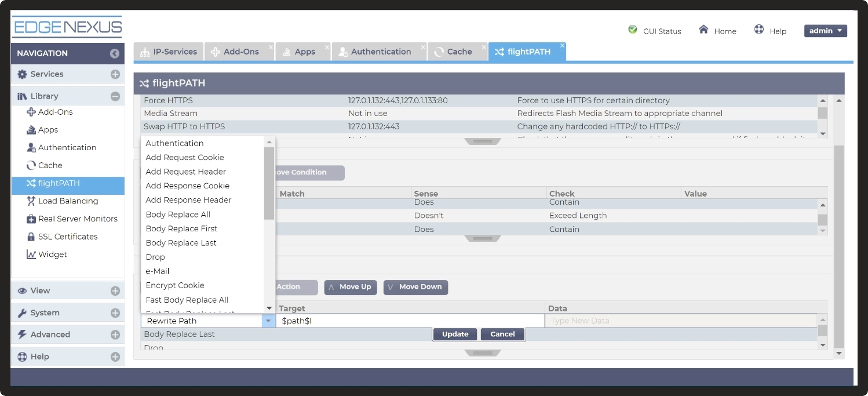Switch to the Cache tab
Viewport: 868px width, 396px height.
(457, 52)
